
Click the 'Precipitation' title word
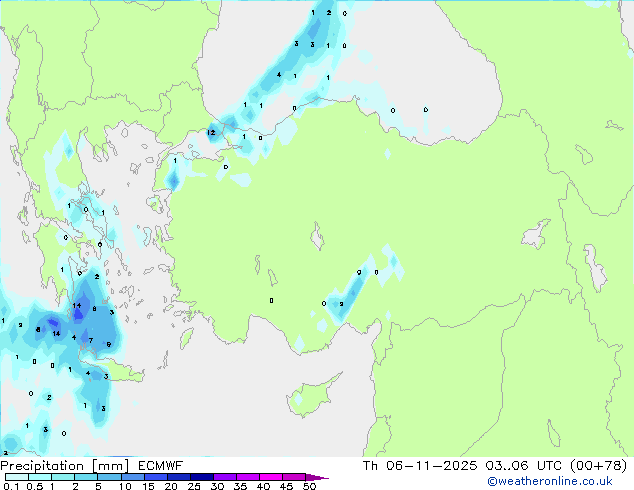(x=42, y=466)
